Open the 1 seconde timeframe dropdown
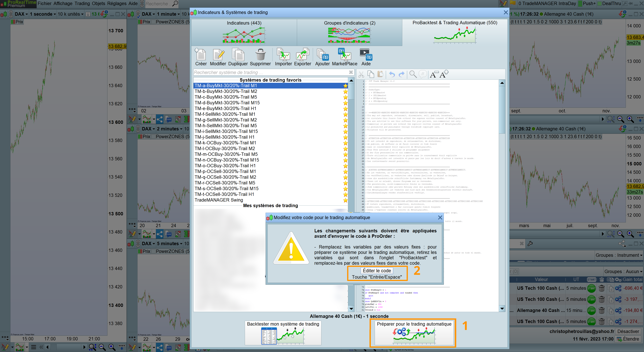The image size is (644, 352). coord(43,14)
